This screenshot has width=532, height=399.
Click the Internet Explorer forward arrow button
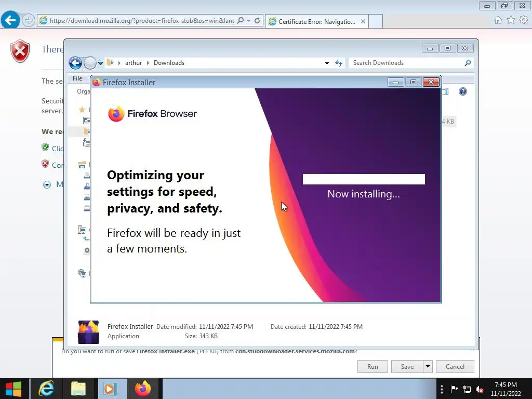point(29,20)
